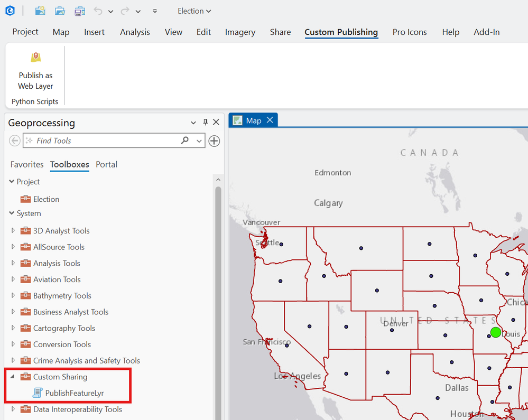The height and width of the screenshot is (420, 528).
Task: Open the Help ribbon tab
Action: click(x=450, y=32)
